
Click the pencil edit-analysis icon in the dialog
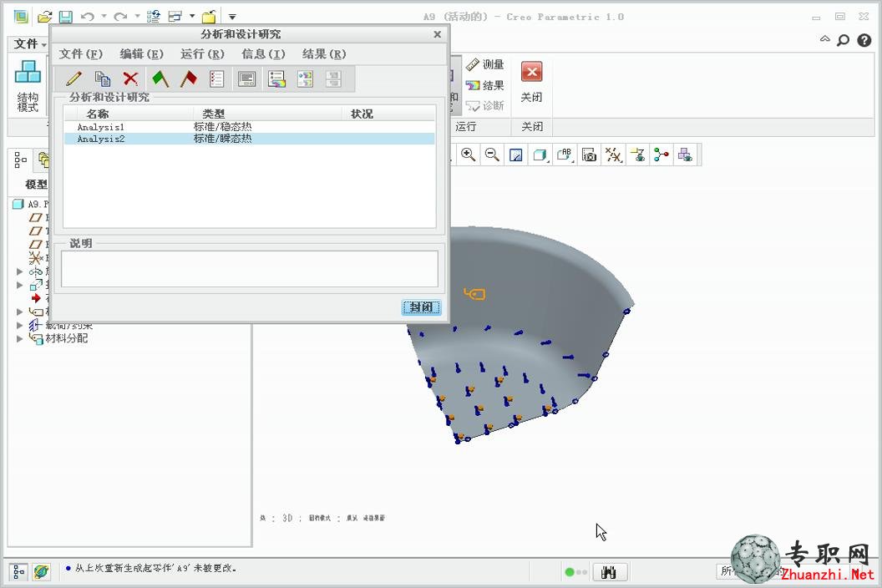coord(73,79)
